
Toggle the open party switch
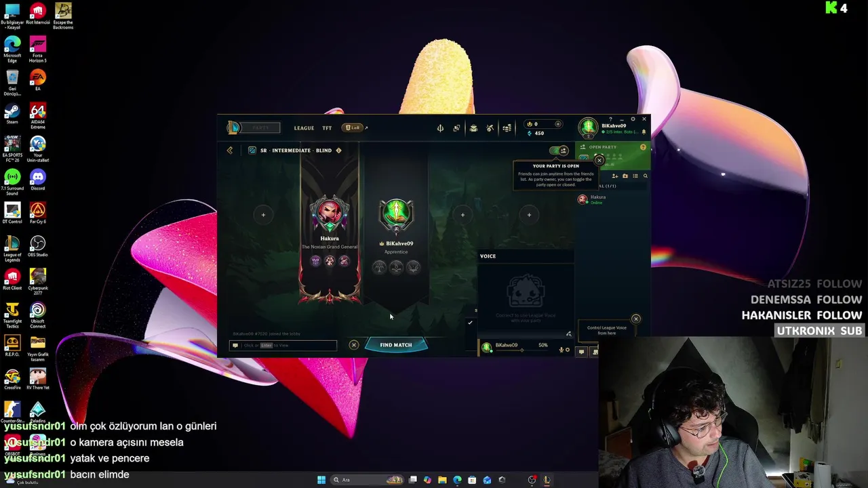(559, 150)
